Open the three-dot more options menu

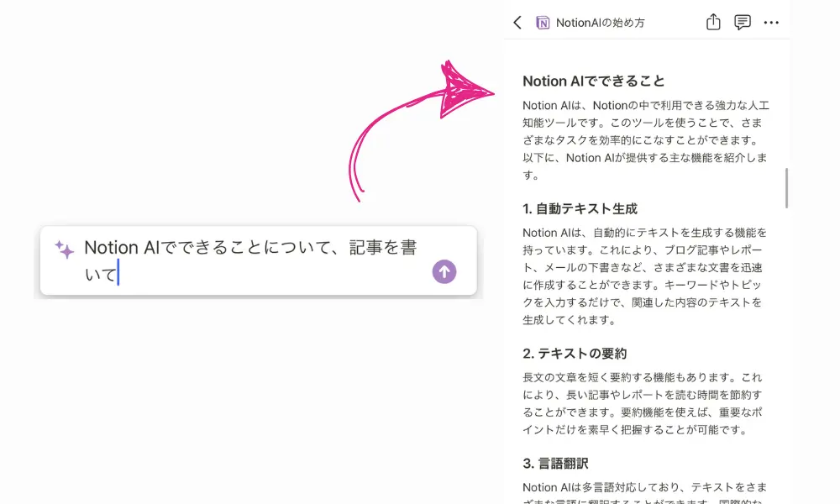[x=771, y=23]
